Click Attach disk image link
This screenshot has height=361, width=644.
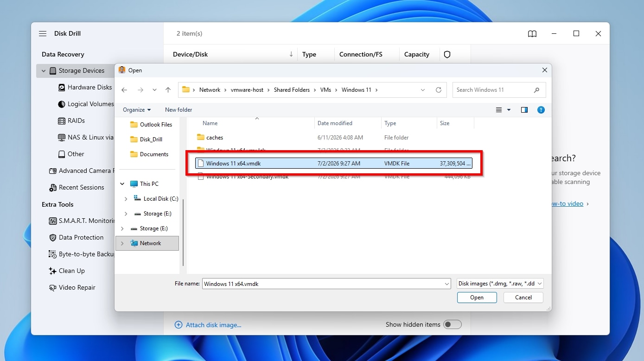pos(208,325)
